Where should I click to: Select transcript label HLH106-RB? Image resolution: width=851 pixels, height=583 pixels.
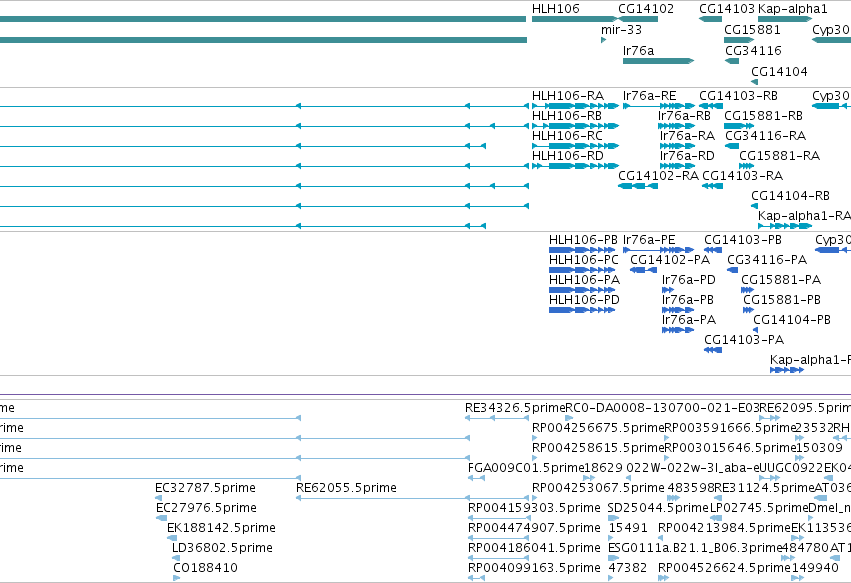(567, 116)
